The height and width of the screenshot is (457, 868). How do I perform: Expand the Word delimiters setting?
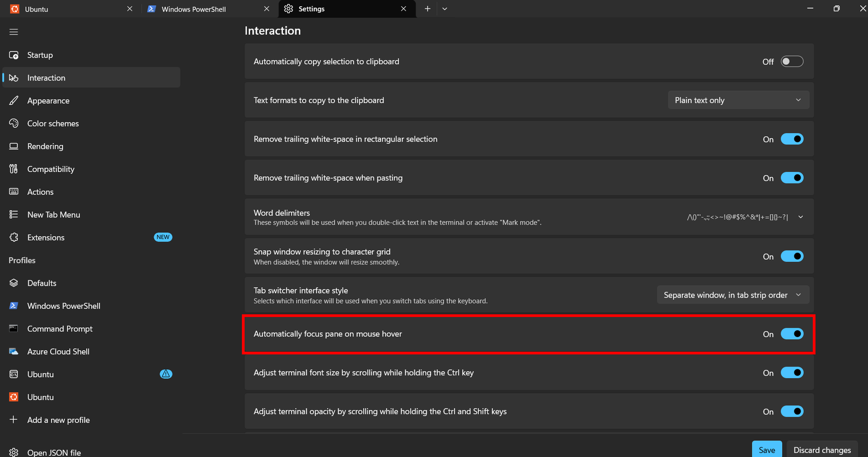point(800,217)
